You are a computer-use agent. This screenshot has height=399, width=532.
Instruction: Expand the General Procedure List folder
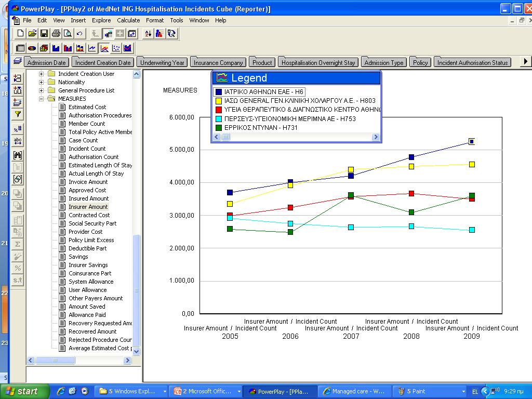[41, 90]
